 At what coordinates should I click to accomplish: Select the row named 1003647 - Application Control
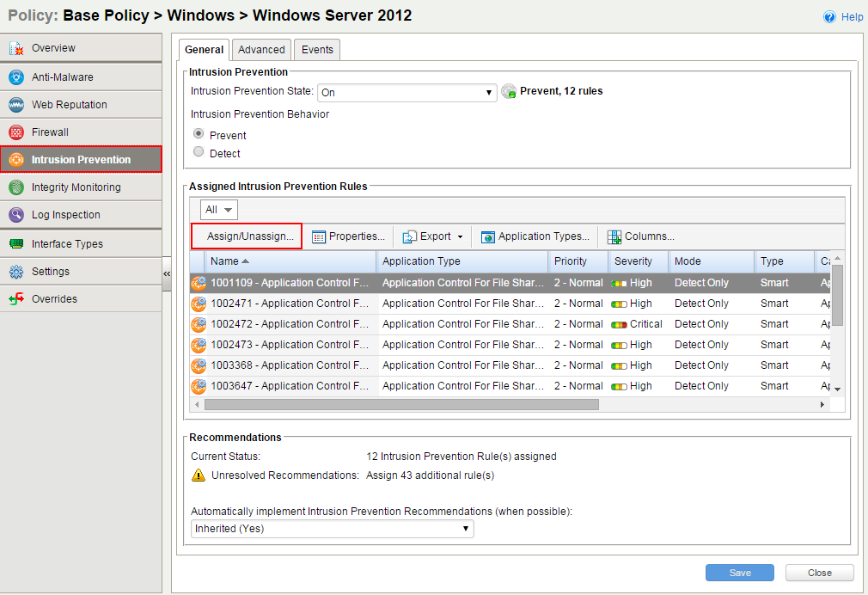click(x=510, y=386)
